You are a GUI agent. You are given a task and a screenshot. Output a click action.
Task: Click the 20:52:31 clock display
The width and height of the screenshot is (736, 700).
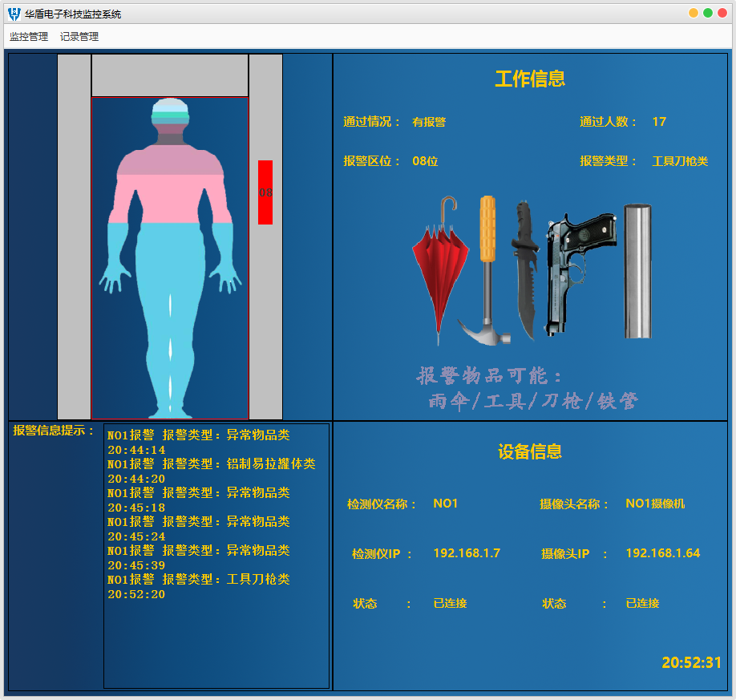[691, 663]
